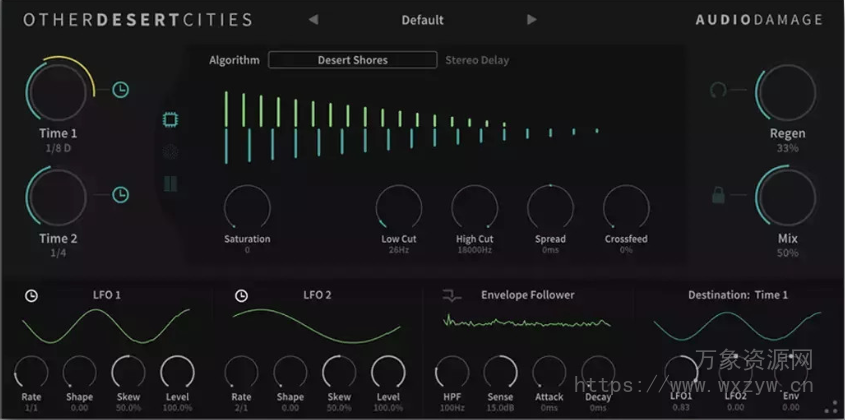Click the Low Cut value 26Hz
845x420 pixels.
[400, 250]
